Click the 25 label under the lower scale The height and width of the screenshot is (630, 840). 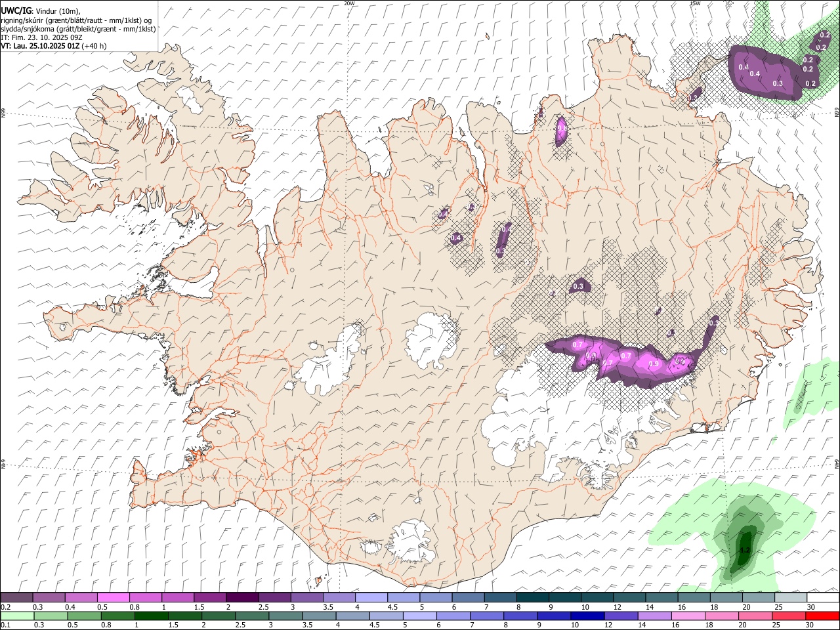click(776, 625)
